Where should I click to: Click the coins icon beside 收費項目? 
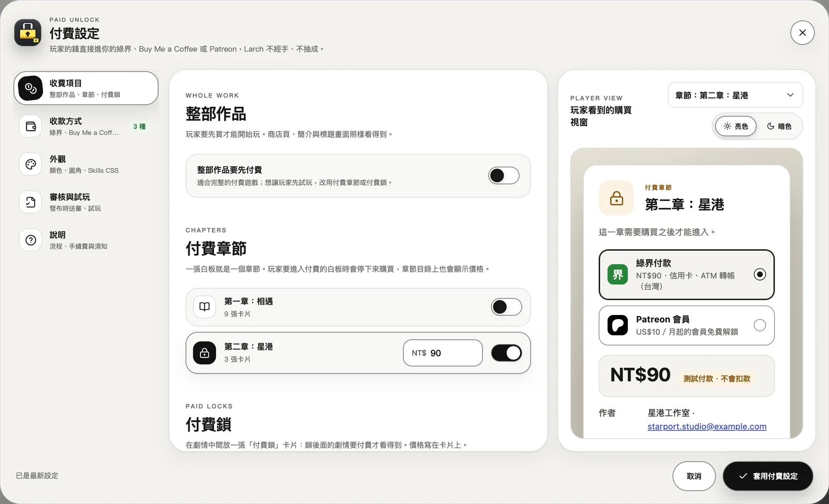point(31,88)
